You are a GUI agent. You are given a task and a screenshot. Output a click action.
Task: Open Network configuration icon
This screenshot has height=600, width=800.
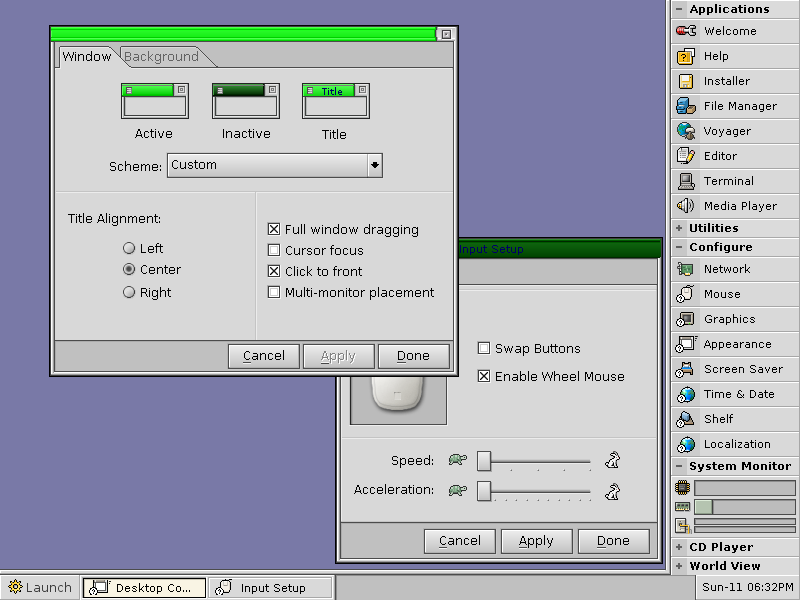(x=686, y=269)
